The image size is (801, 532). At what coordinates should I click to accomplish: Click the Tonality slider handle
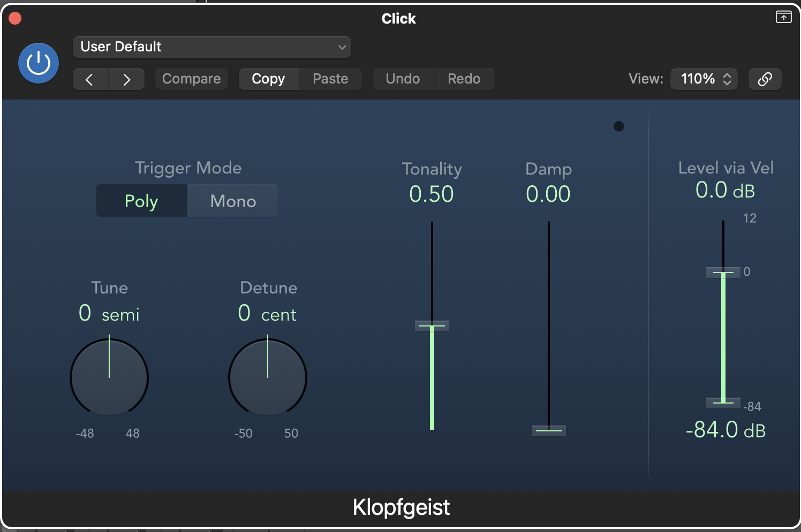(432, 325)
